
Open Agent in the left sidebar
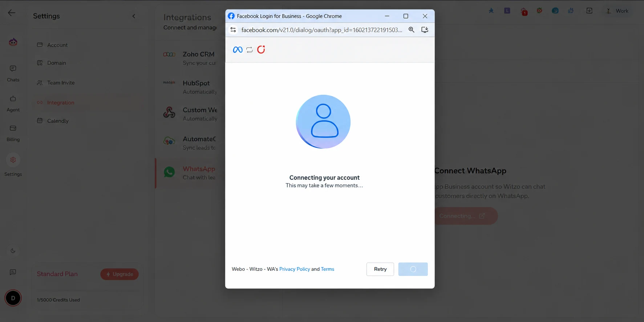click(x=13, y=104)
